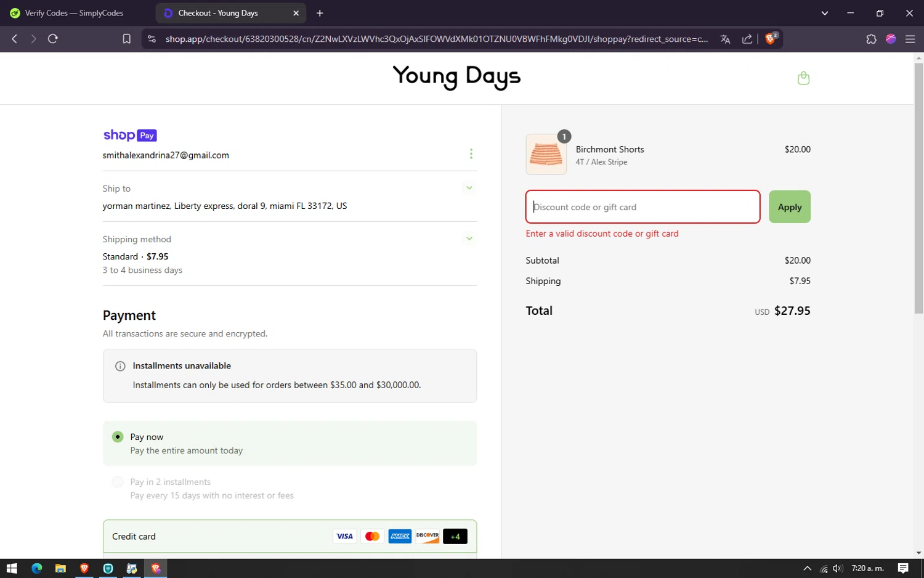Click the page vertical scrollbar
924x578 pixels.
[x=918, y=188]
